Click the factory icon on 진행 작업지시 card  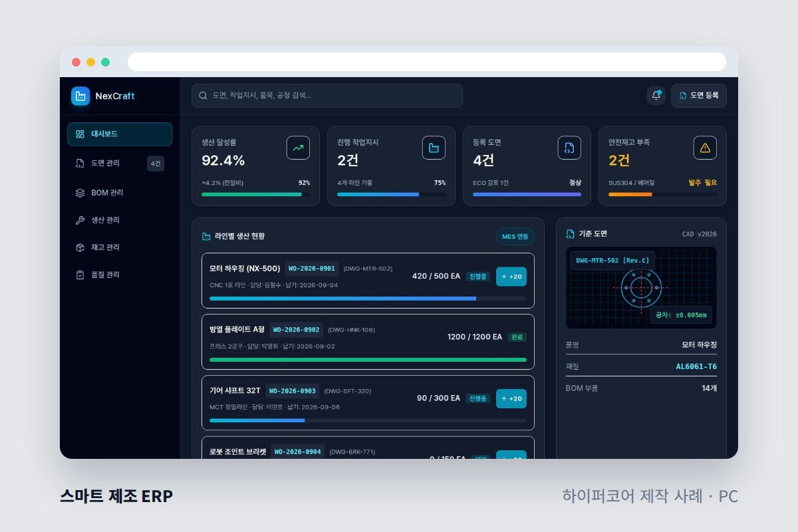(x=434, y=148)
